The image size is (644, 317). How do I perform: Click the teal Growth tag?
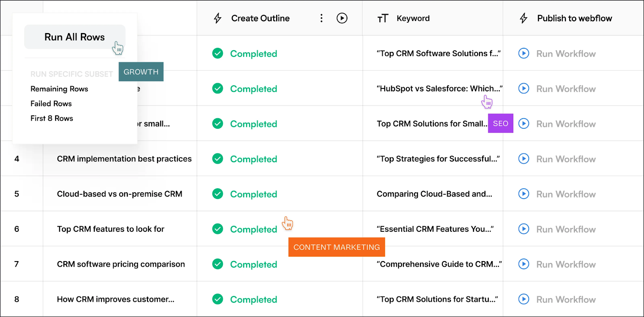tap(141, 72)
